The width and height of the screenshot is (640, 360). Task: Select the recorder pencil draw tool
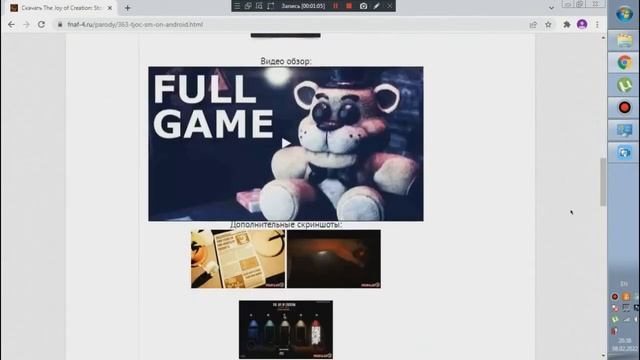coord(376,6)
